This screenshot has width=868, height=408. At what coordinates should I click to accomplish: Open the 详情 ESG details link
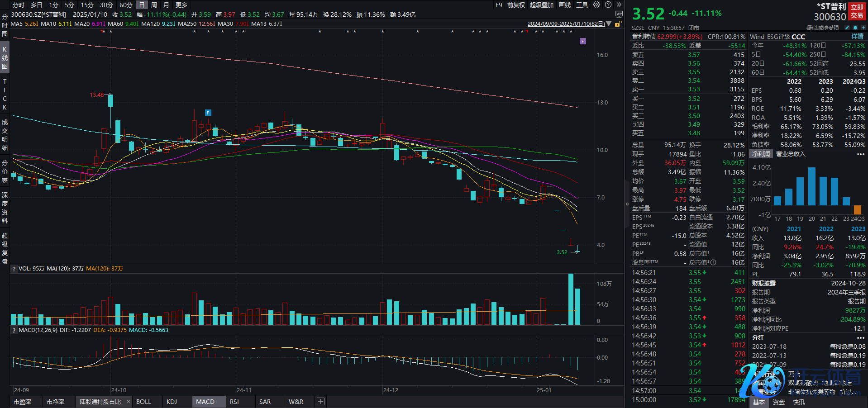[857, 37]
